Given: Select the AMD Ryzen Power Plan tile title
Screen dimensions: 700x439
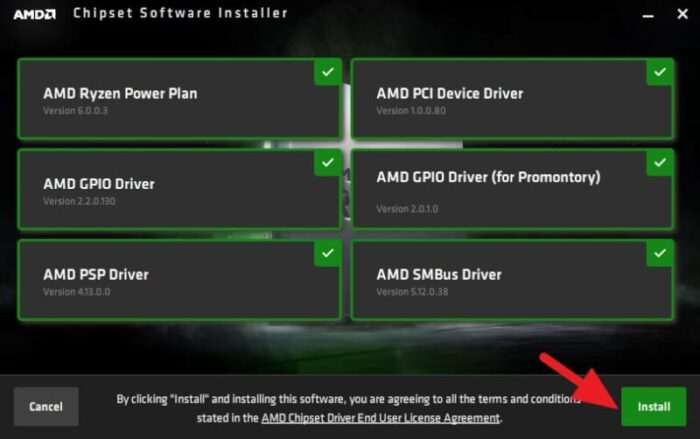Looking at the screenshot, I should pos(120,94).
